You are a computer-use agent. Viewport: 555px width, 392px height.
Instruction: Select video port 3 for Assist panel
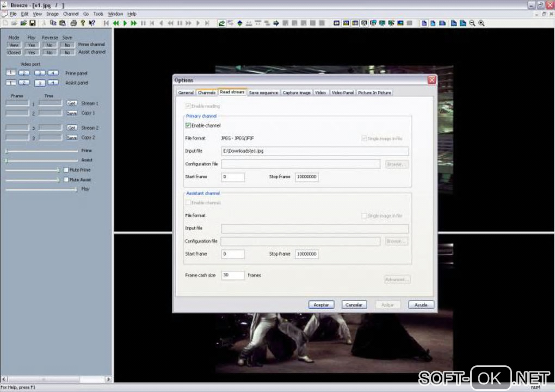point(40,83)
